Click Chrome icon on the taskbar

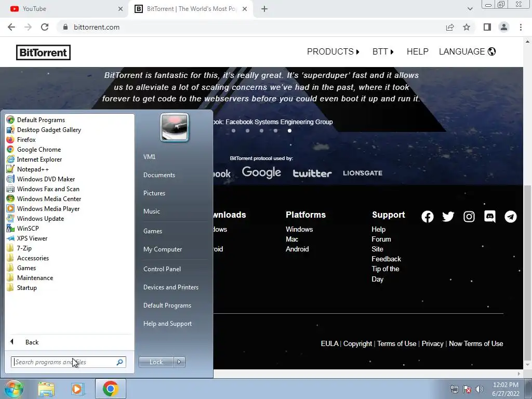pos(110,389)
